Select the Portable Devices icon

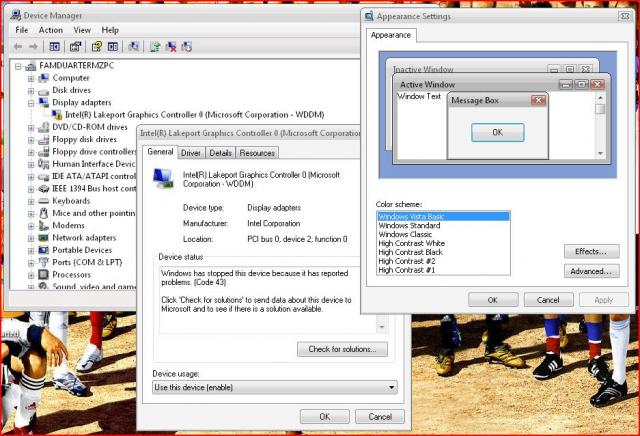(43, 250)
